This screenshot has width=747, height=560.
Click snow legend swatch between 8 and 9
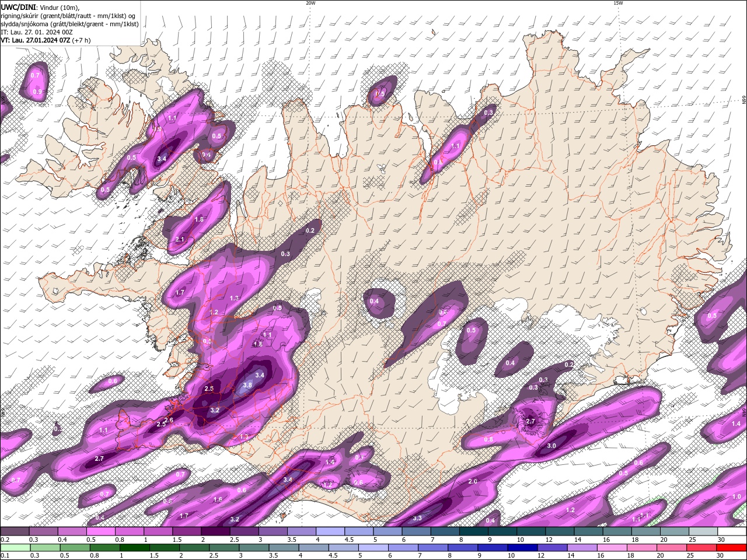pyautogui.click(x=474, y=531)
